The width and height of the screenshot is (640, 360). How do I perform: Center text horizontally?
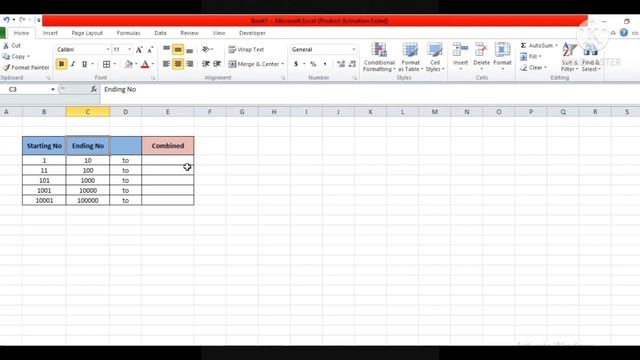click(x=178, y=64)
